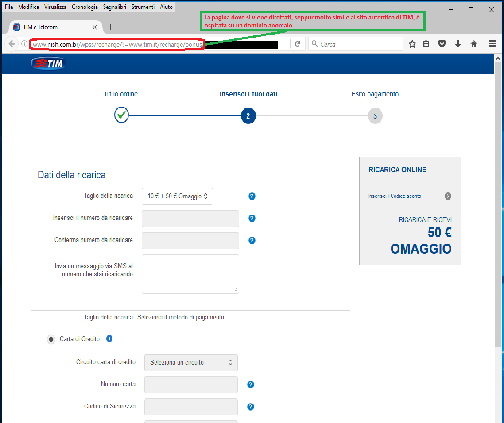Click the Dati della ricarica heading
Screen dimensions: 504x423
(x=72, y=175)
